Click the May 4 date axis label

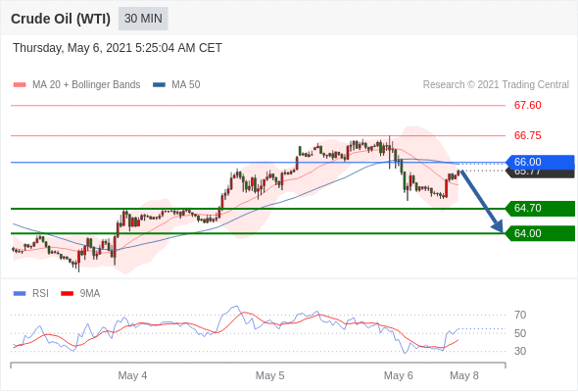tap(132, 375)
